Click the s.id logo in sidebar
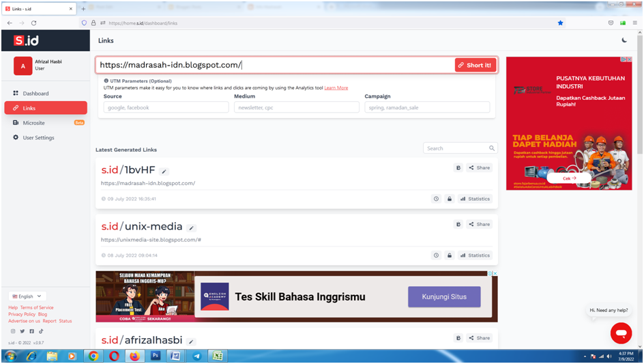Screen dimensions: 644x364 tap(27, 40)
